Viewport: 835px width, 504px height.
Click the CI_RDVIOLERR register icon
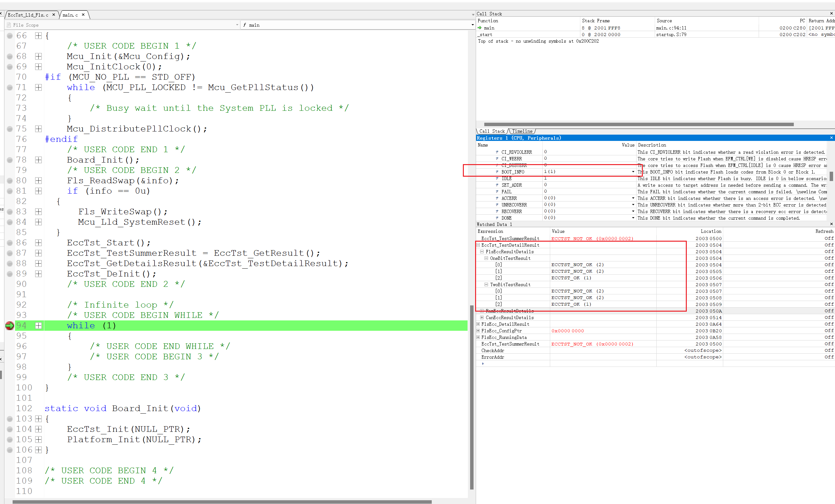(x=497, y=152)
